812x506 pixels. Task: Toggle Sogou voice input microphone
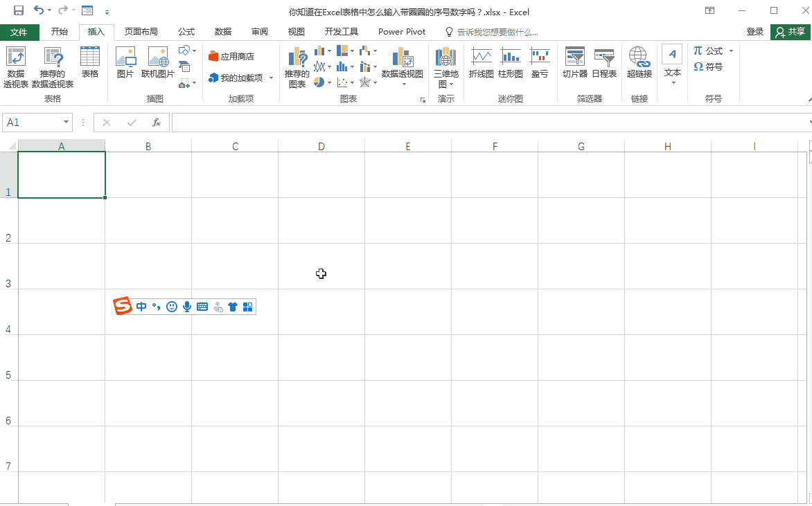tap(187, 307)
